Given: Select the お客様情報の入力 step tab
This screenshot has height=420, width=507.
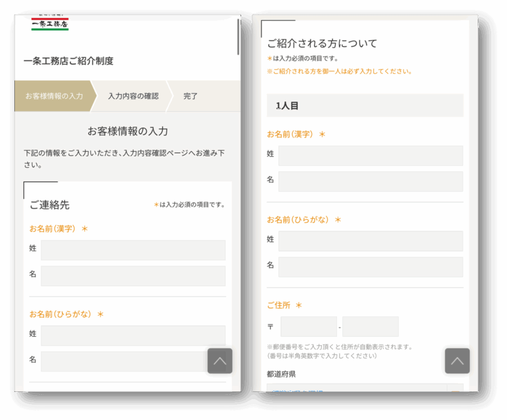Looking at the screenshot, I should (54, 96).
